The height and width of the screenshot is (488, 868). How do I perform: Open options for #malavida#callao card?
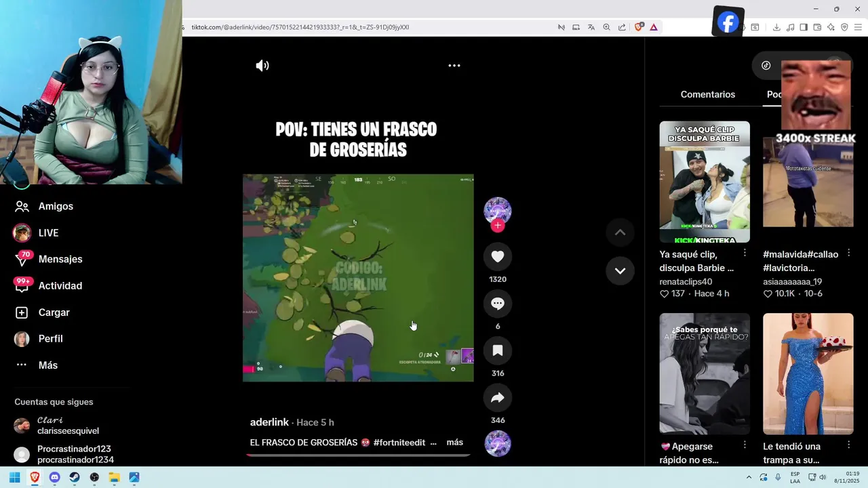tap(848, 253)
